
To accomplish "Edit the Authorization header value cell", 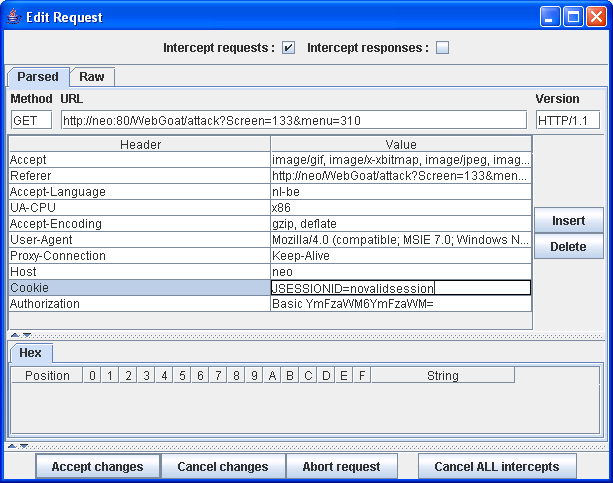I will (400, 304).
